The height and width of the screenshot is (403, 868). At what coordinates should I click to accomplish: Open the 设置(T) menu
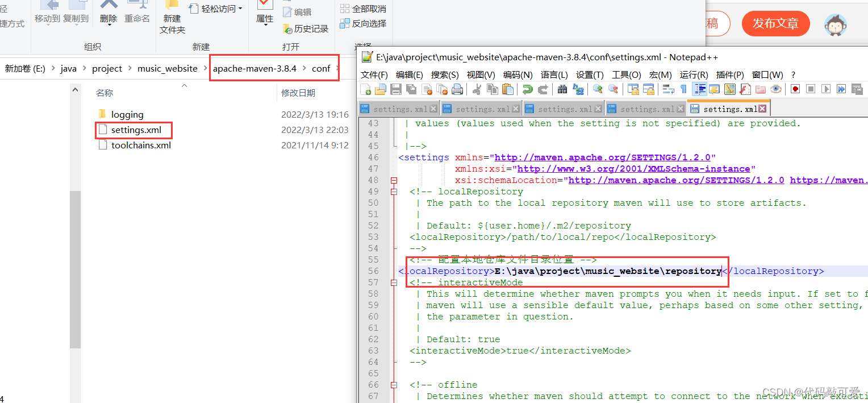point(590,74)
